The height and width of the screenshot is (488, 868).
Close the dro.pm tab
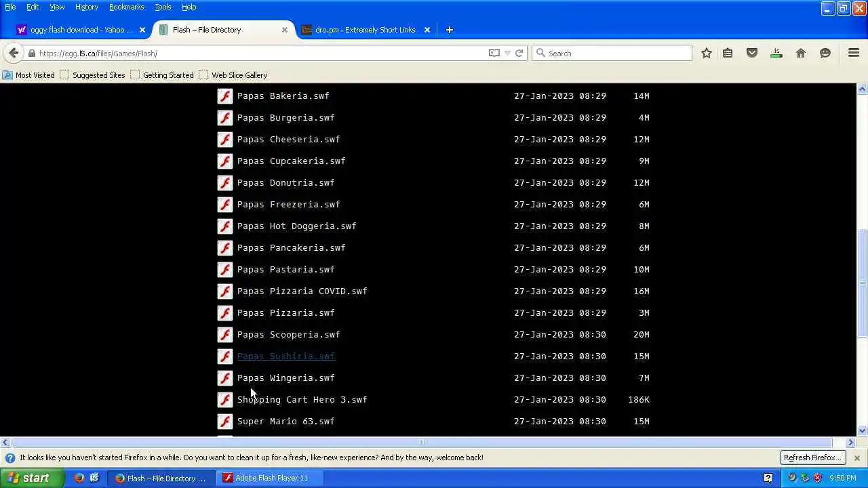pos(427,30)
